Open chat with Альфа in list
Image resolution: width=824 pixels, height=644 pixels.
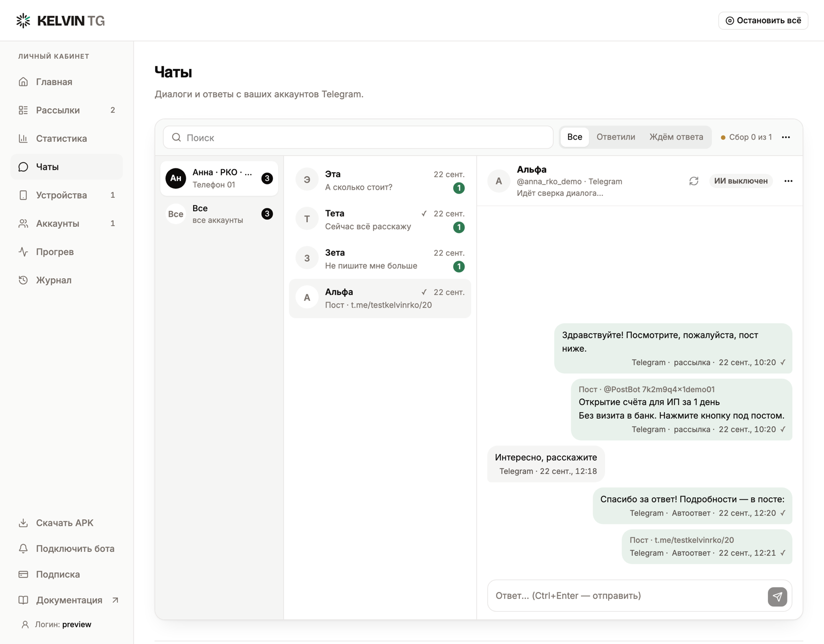tap(380, 298)
